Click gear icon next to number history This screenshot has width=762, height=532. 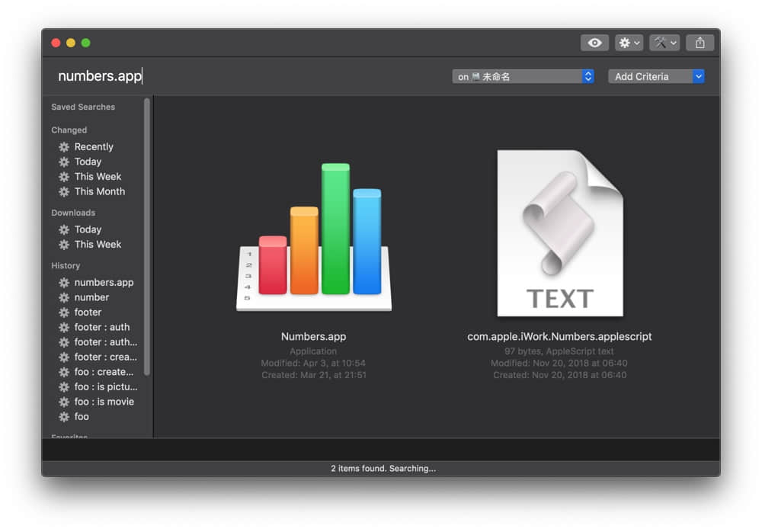pyautogui.click(x=64, y=297)
